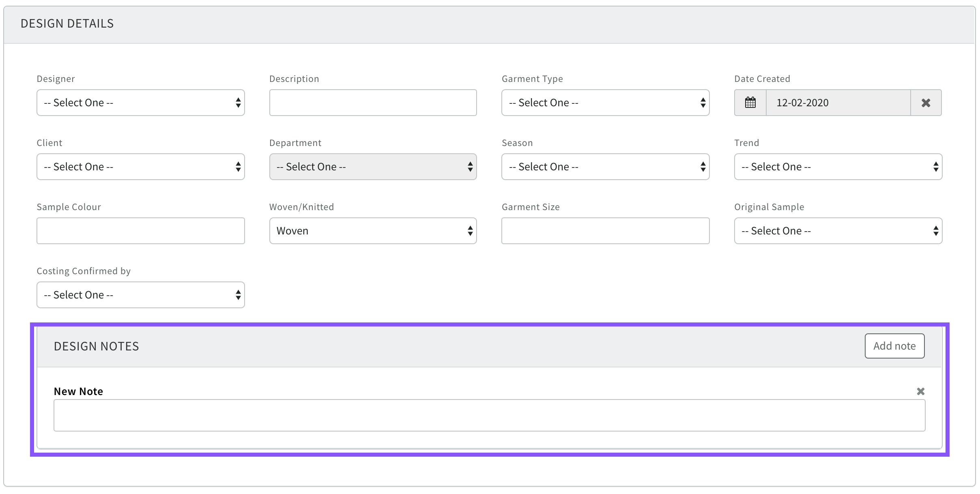Image resolution: width=980 pixels, height=494 pixels.
Task: Expand the Garment Type dropdown
Action: [x=605, y=103]
